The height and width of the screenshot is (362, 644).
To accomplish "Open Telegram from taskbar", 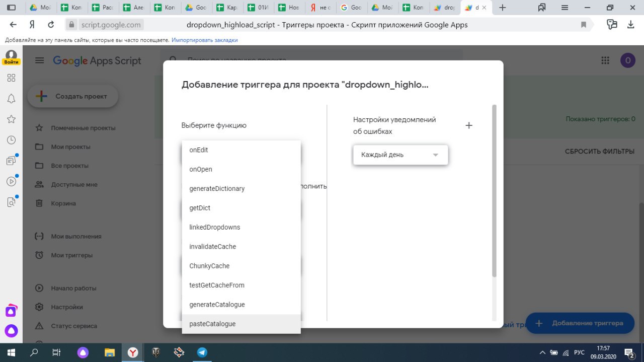I will point(202,352).
